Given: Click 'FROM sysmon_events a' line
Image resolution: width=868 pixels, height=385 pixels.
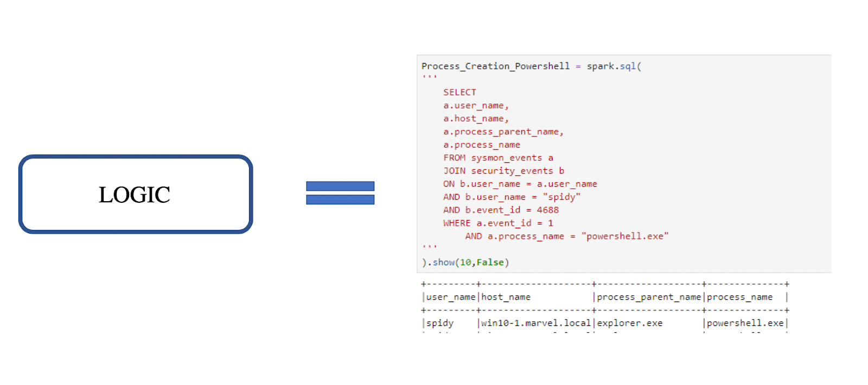Looking at the screenshot, I should click(498, 158).
